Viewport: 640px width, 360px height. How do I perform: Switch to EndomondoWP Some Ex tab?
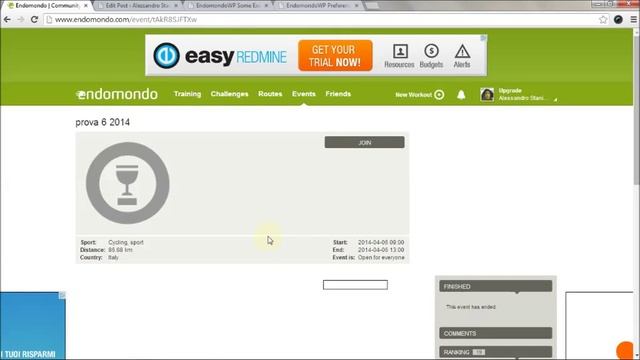point(227,6)
